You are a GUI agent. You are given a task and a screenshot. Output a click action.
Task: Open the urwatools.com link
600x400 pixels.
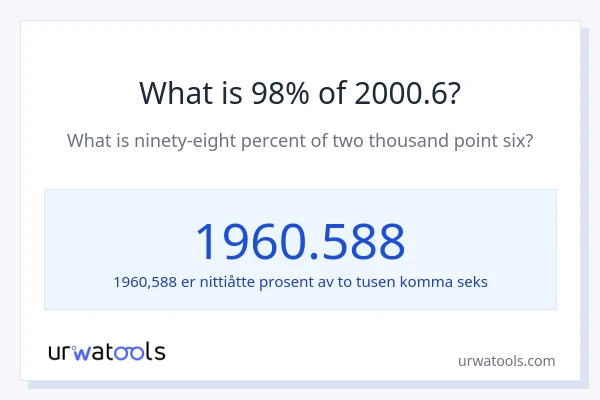(x=506, y=361)
